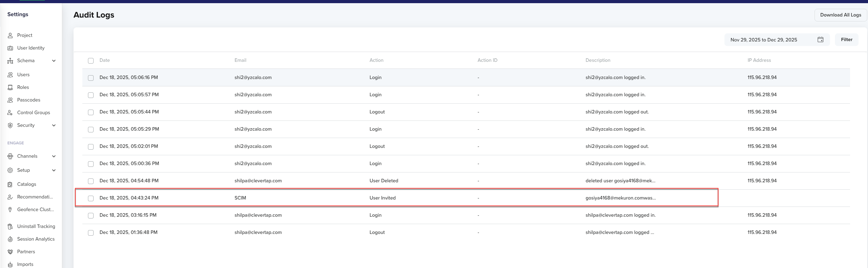Viewport: 868px width, 268px height.
Task: Click the Action column header
Action: pyautogui.click(x=376, y=60)
